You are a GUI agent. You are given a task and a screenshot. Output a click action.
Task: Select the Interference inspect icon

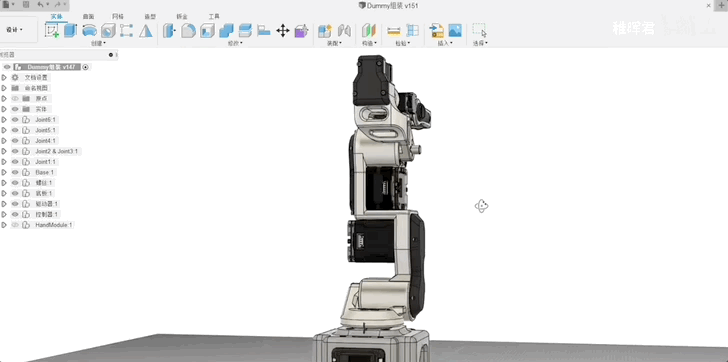pos(412,31)
